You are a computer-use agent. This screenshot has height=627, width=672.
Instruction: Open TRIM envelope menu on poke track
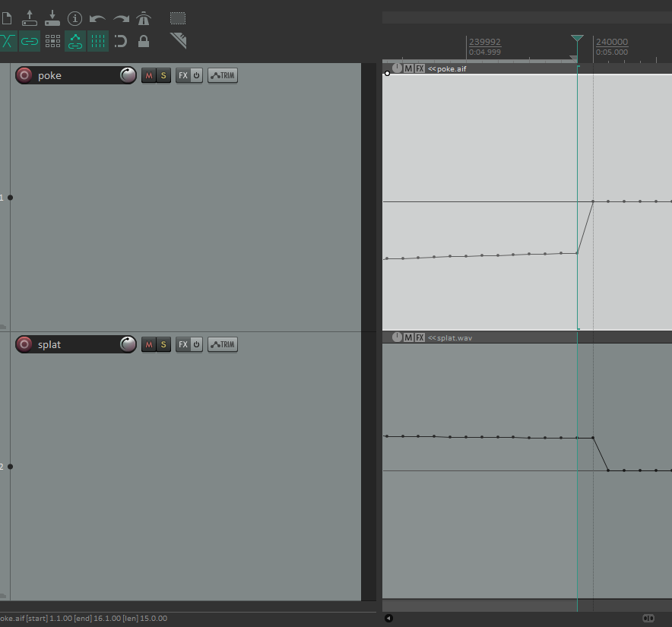[x=223, y=75]
